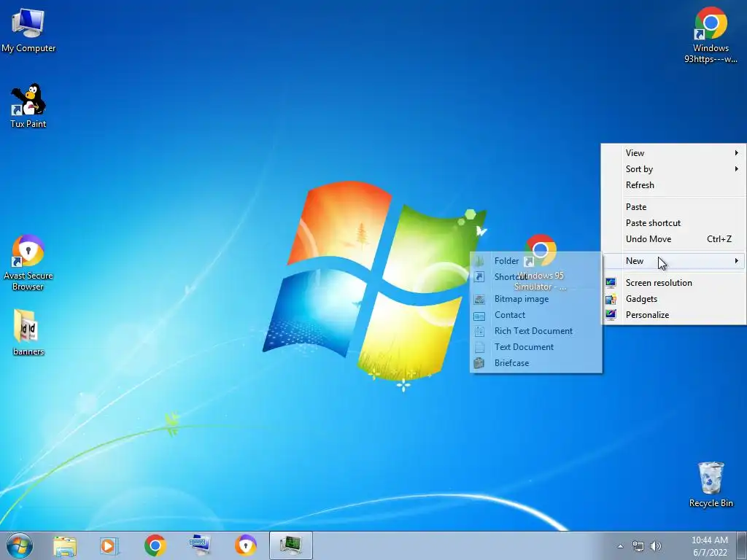The image size is (747, 560).
Task: Select the Recycle Bin icon
Action: (711, 484)
